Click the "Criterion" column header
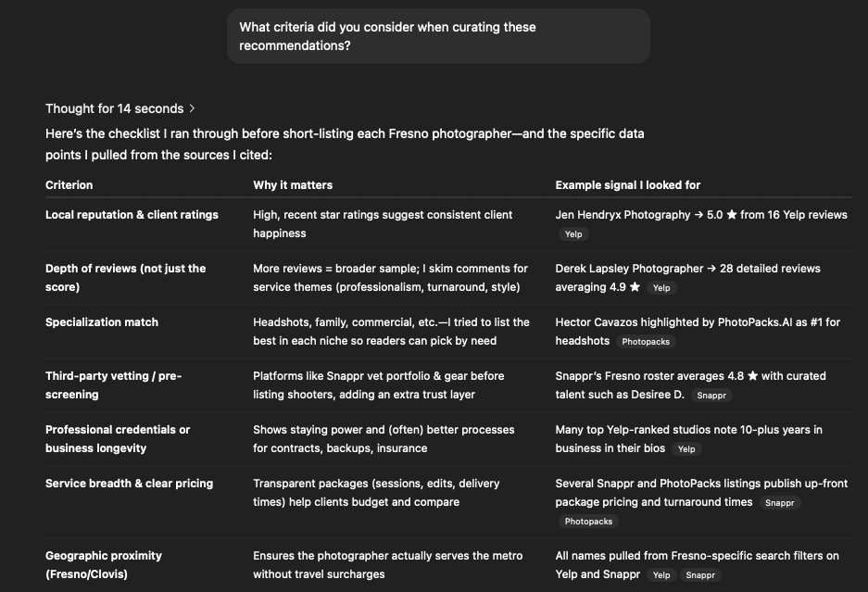This screenshot has height=592, width=868. 69,185
